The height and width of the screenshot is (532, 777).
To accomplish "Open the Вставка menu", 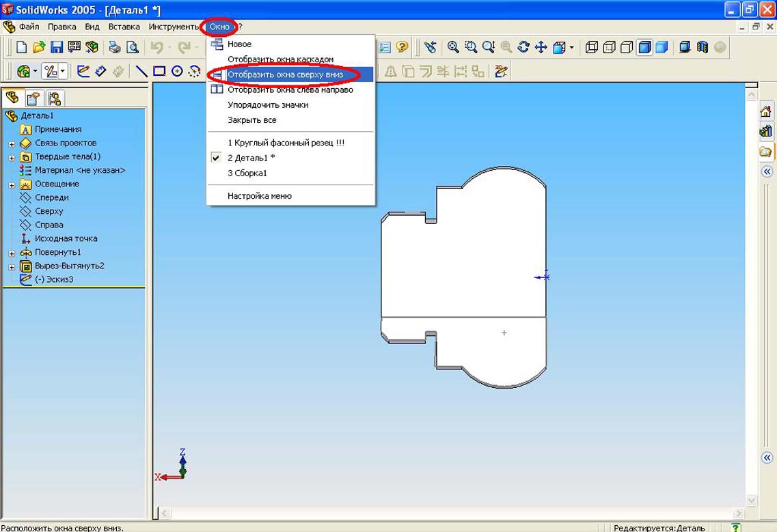I will (x=124, y=27).
